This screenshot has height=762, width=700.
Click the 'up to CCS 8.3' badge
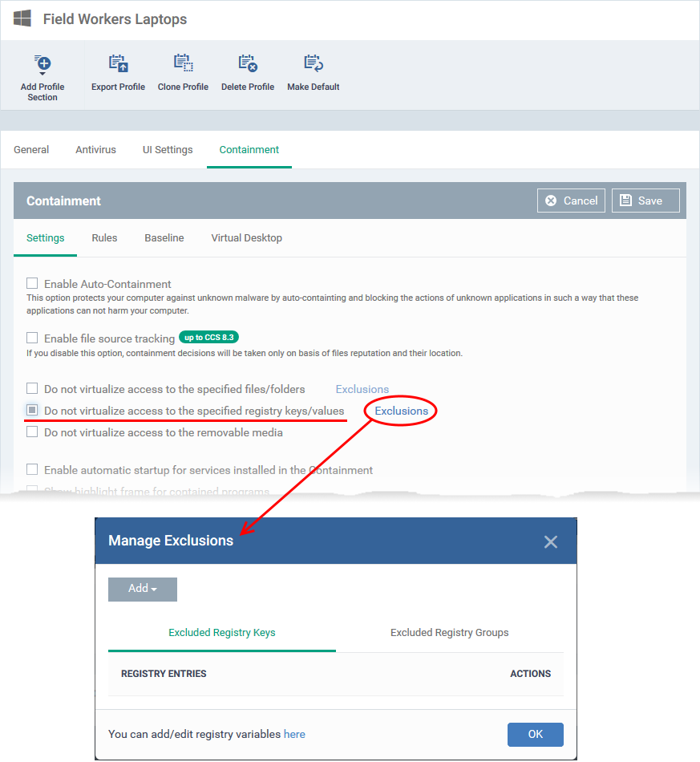[x=209, y=337]
